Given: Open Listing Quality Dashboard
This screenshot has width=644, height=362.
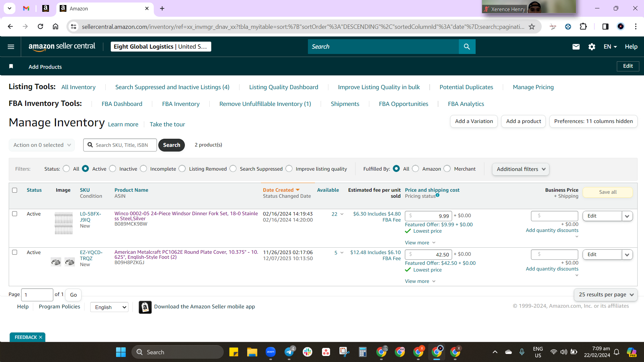Looking at the screenshot, I should 284,87.
